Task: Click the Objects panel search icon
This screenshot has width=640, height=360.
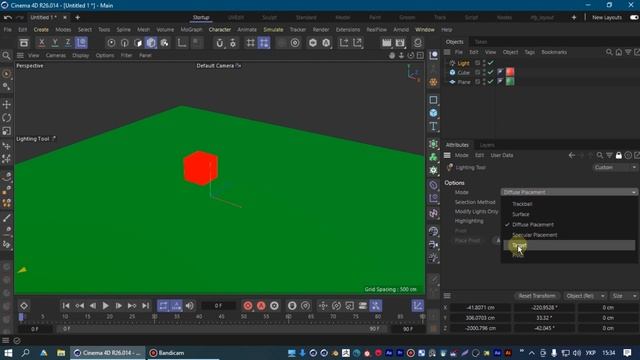Action: tap(609, 52)
